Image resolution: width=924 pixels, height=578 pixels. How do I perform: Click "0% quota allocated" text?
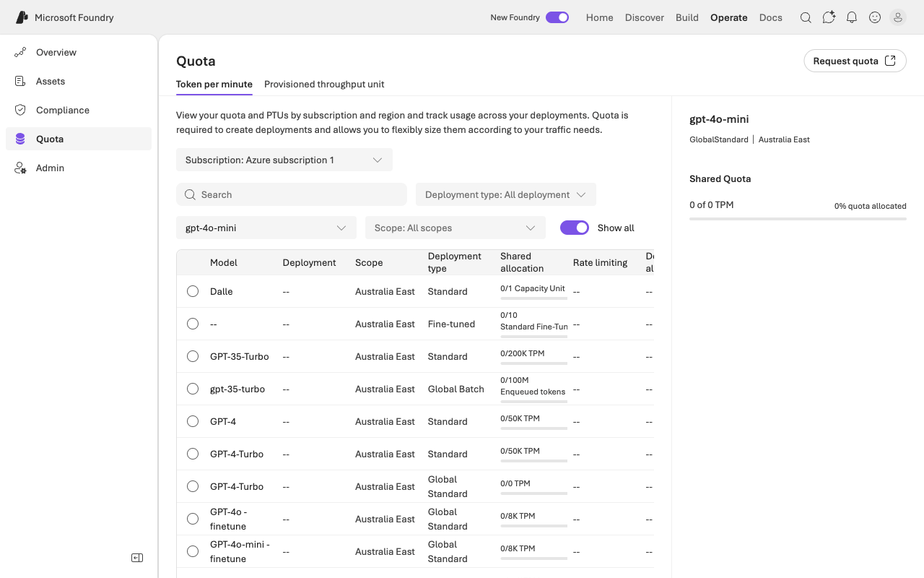[871, 206]
